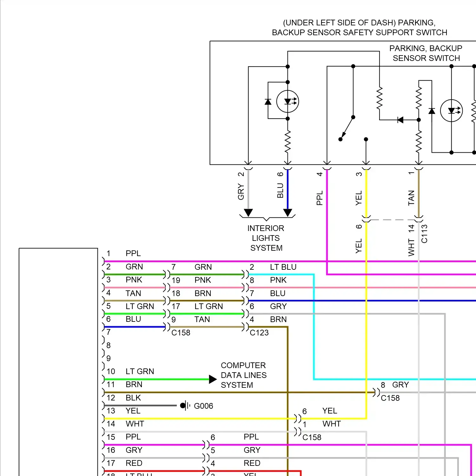Image resolution: width=476 pixels, height=476 pixels.
Task: Click the vertical 'YEL' label at switch pin 3
Action: click(359, 198)
